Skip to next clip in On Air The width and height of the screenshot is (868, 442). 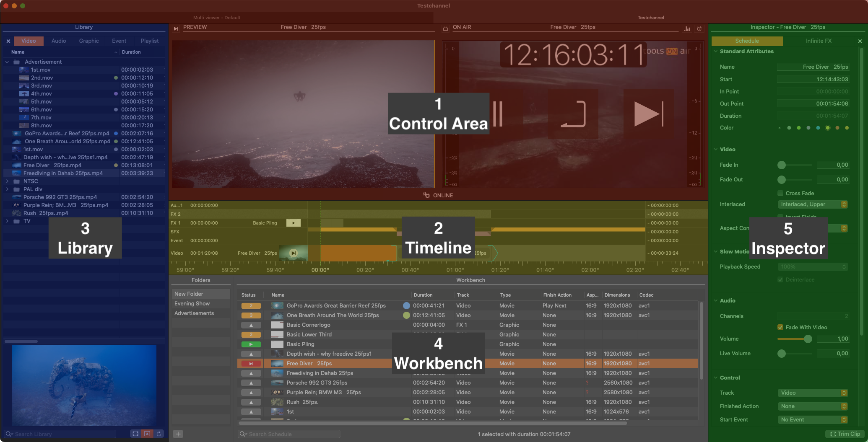(648, 114)
